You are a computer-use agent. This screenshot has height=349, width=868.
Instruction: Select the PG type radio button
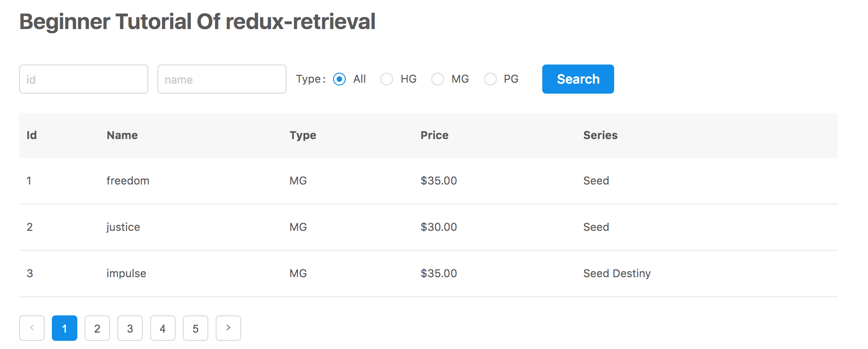coord(490,79)
